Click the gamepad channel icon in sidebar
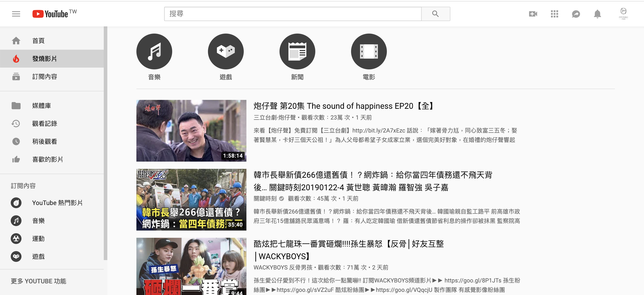This screenshot has height=295, width=644. click(16, 257)
